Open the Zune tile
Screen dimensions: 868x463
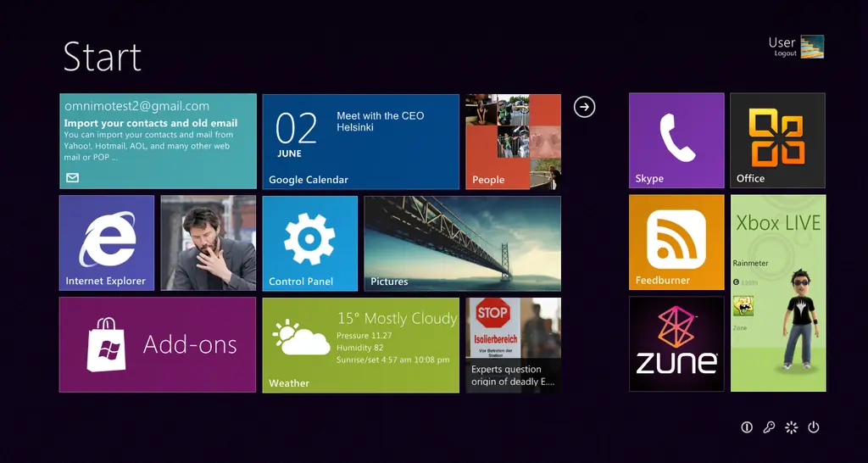pyautogui.click(x=676, y=344)
